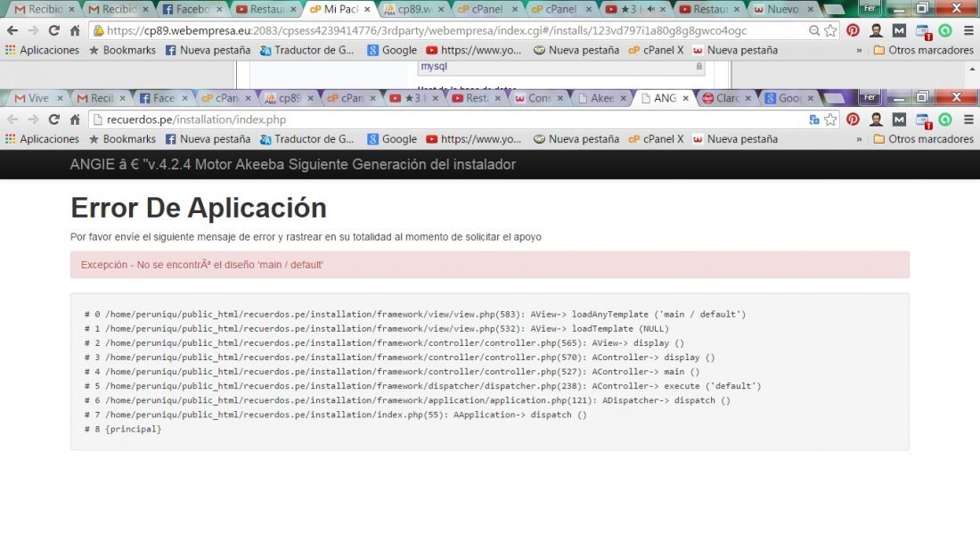This screenshot has width=980, height=551.
Task: Click stack trace line # 1 loadTemplate (NULL)
Action: 376,328
